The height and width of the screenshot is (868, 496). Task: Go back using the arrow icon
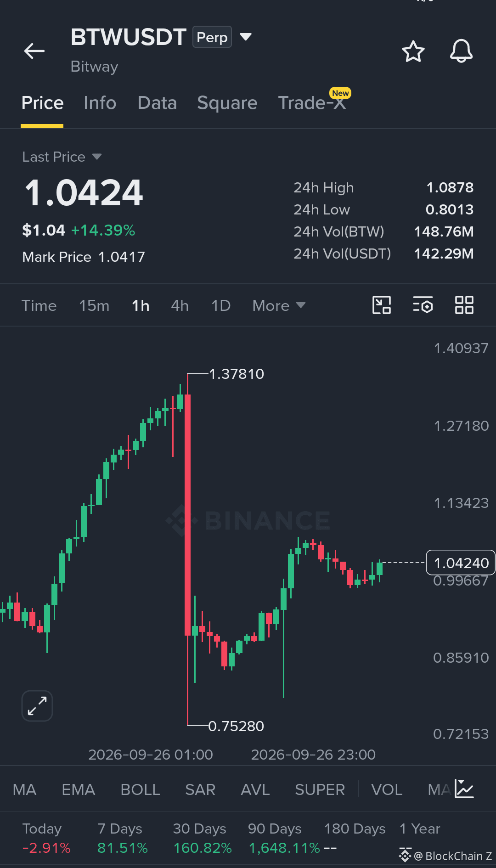(34, 51)
